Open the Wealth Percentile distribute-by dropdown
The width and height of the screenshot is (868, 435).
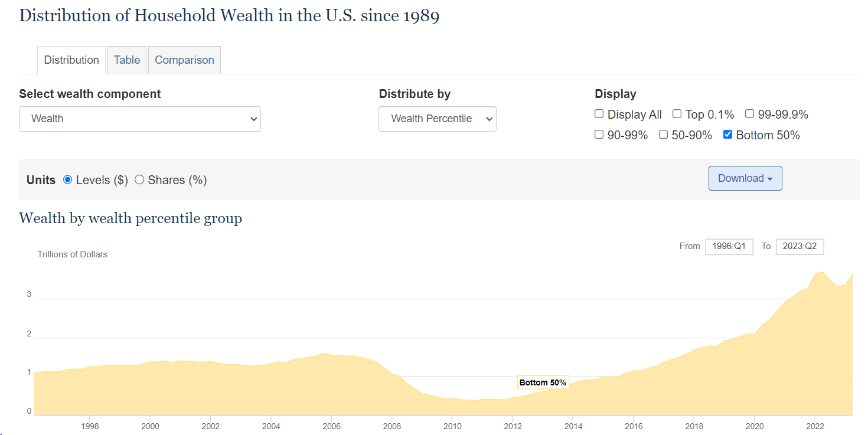pos(438,119)
